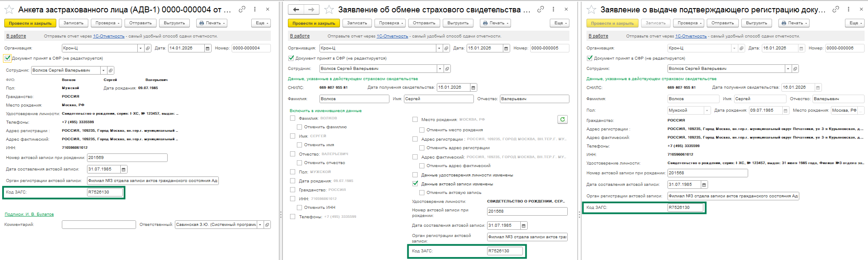
Task: Enable the 'Отменить фамилию' checkbox
Action: pyautogui.click(x=299, y=127)
